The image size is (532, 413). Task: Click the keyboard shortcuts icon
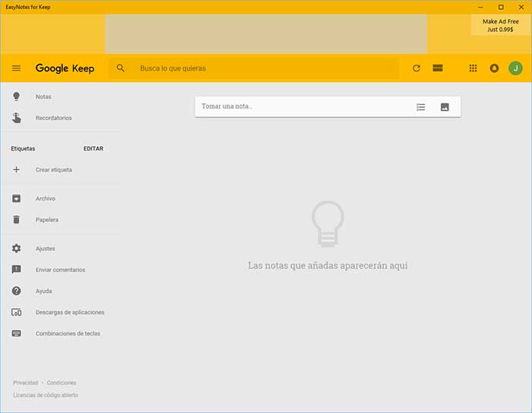[x=16, y=334]
